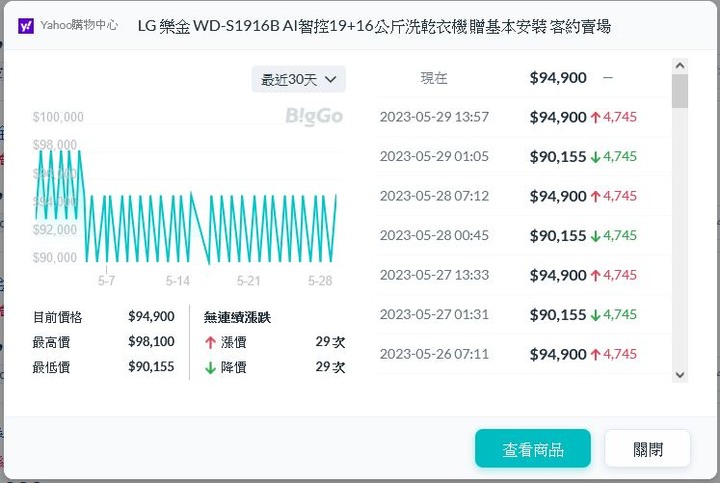Select the 2023-05-29 13:57 history row
This screenshot has width=720, height=483.
point(523,117)
